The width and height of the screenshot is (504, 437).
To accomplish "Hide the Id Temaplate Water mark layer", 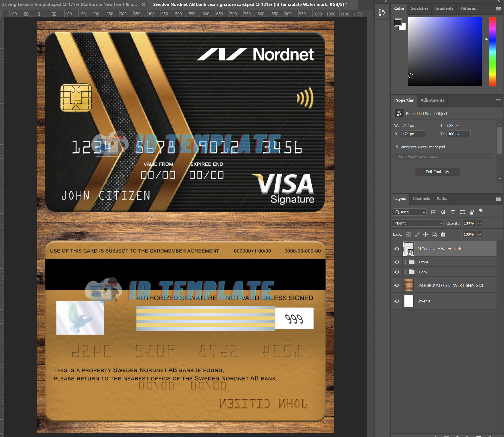I will click(397, 249).
